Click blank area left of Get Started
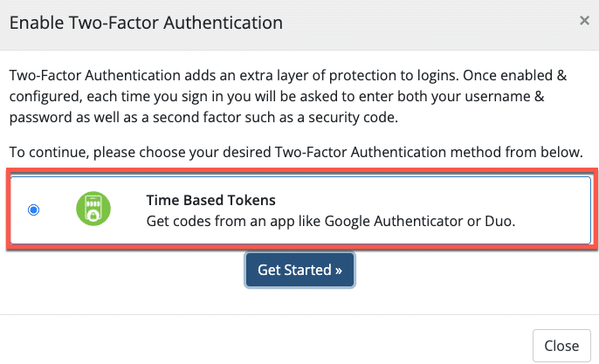The image size is (599, 364). (x=131, y=271)
